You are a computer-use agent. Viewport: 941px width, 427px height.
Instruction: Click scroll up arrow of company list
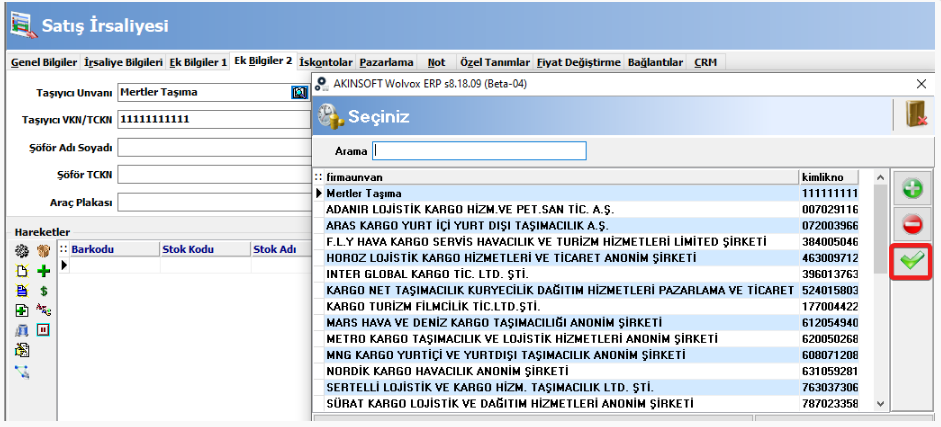click(880, 178)
